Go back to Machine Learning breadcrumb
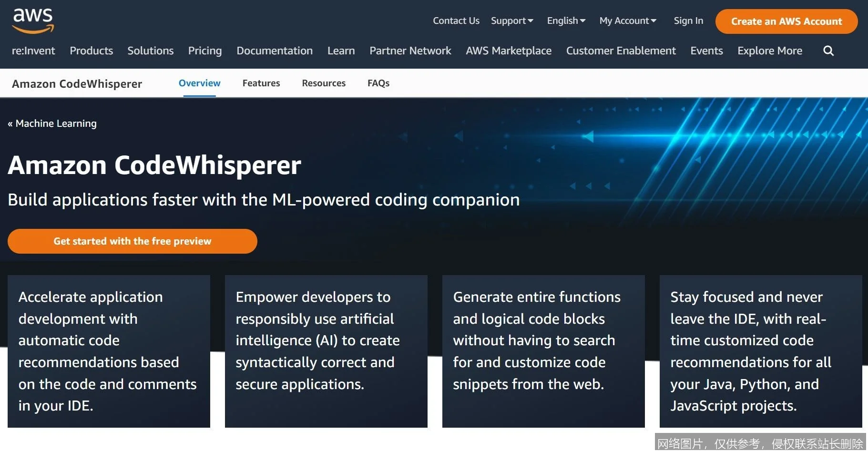 click(52, 123)
